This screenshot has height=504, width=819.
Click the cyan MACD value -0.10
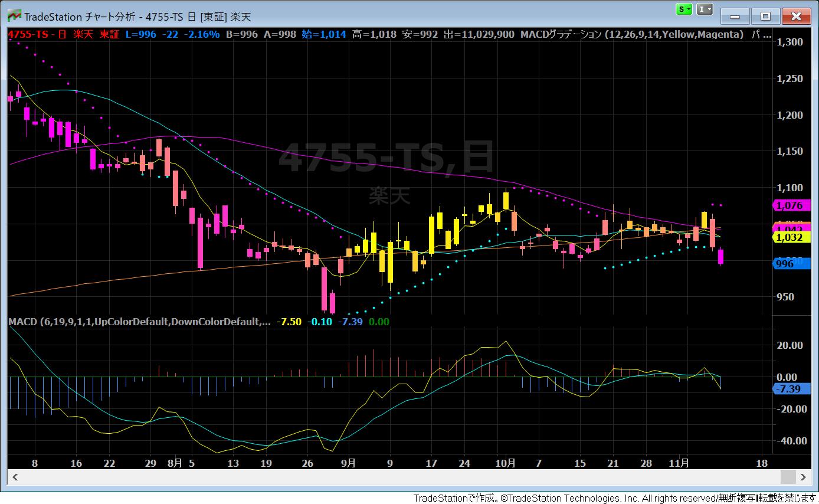[321, 322]
